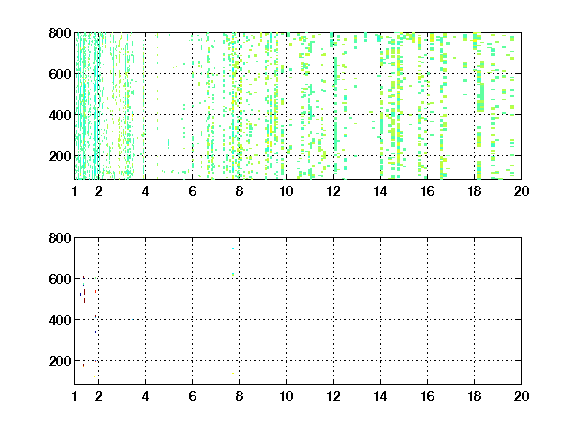Click the x-axis label 12 in bottom plot

(x=333, y=396)
